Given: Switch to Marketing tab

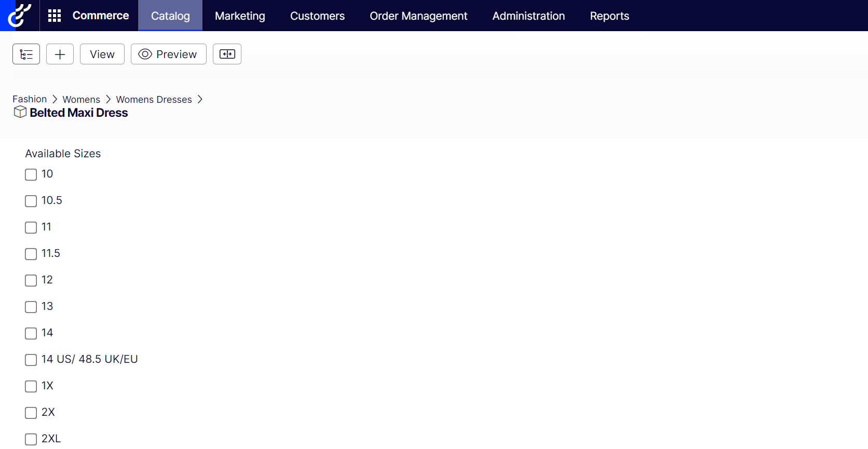Looking at the screenshot, I should coord(240,16).
